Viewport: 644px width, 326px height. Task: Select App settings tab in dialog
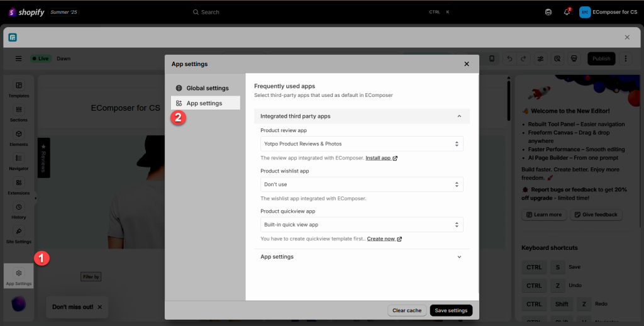click(206, 103)
